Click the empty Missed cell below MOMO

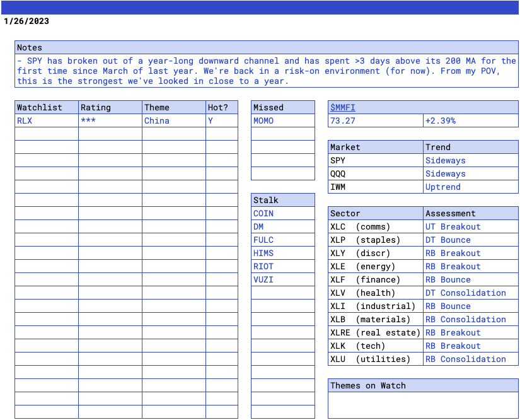(283, 134)
